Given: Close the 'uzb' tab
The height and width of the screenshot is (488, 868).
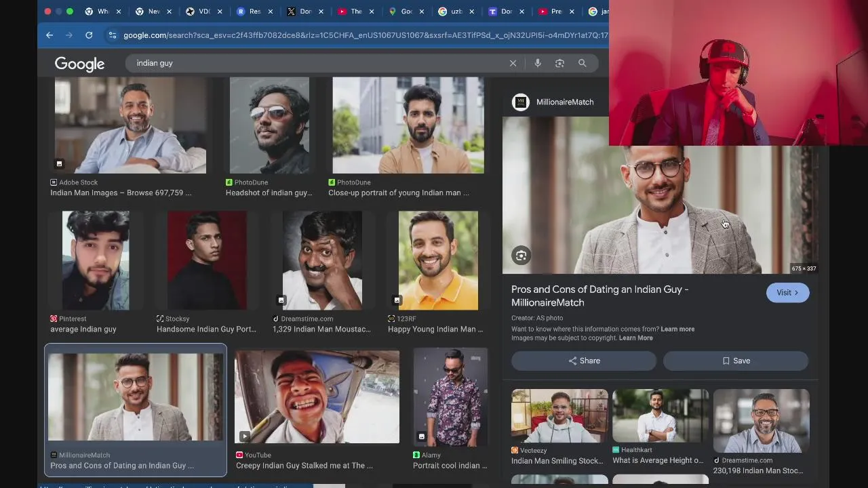Looking at the screenshot, I should tap(472, 12).
